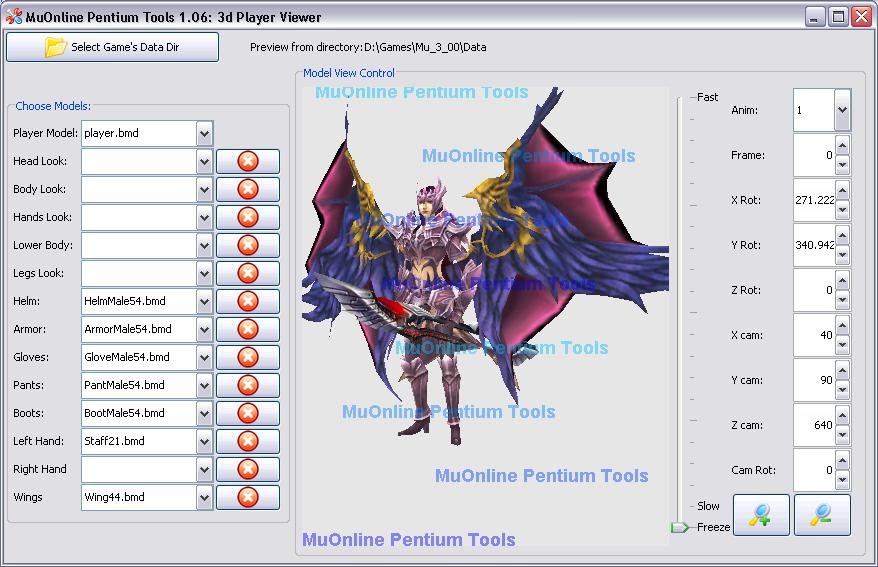
Task: Expand the Hands Look dropdown
Action: coord(204,217)
